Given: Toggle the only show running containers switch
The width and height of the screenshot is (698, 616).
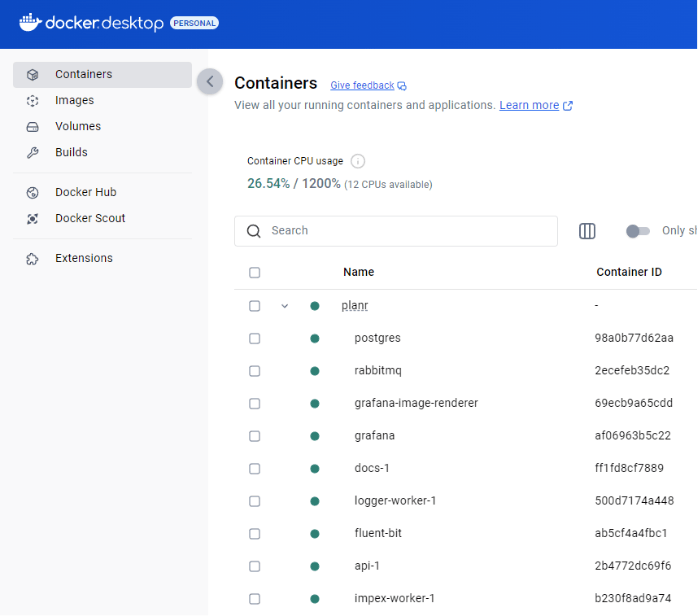Looking at the screenshot, I should tap(637, 231).
